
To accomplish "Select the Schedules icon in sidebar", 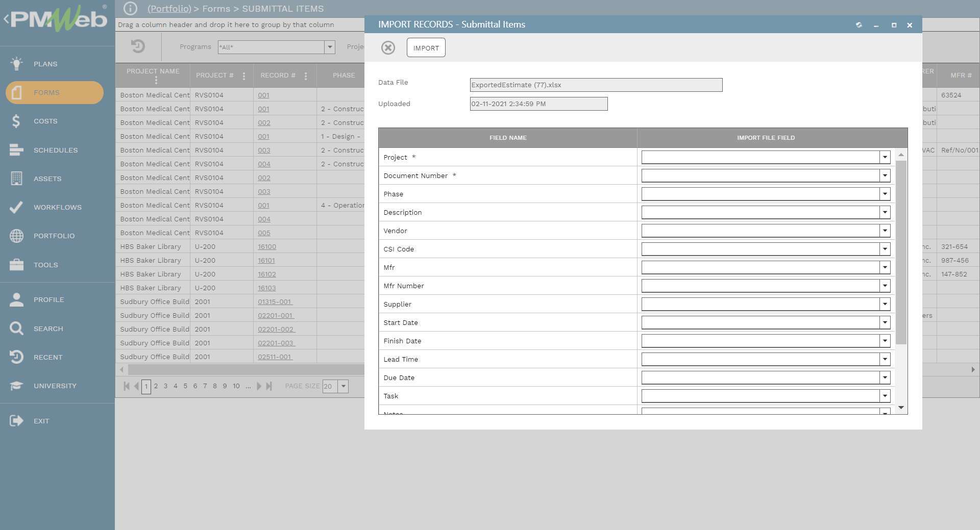I will tap(16, 150).
